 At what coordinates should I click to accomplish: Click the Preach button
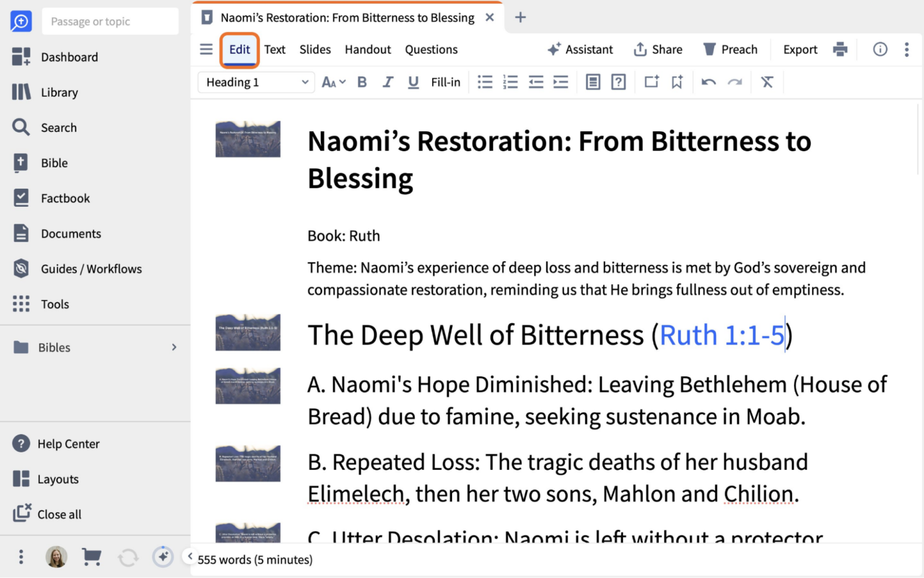[x=730, y=49]
